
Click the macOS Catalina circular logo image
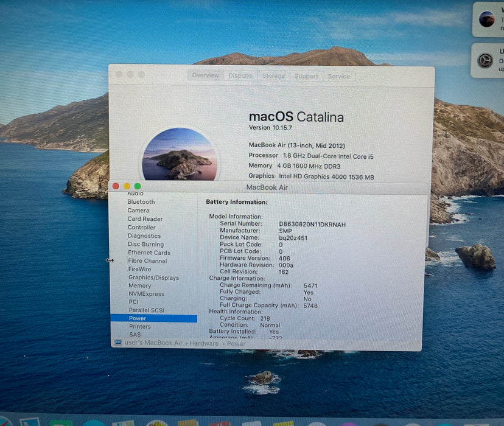[180, 154]
